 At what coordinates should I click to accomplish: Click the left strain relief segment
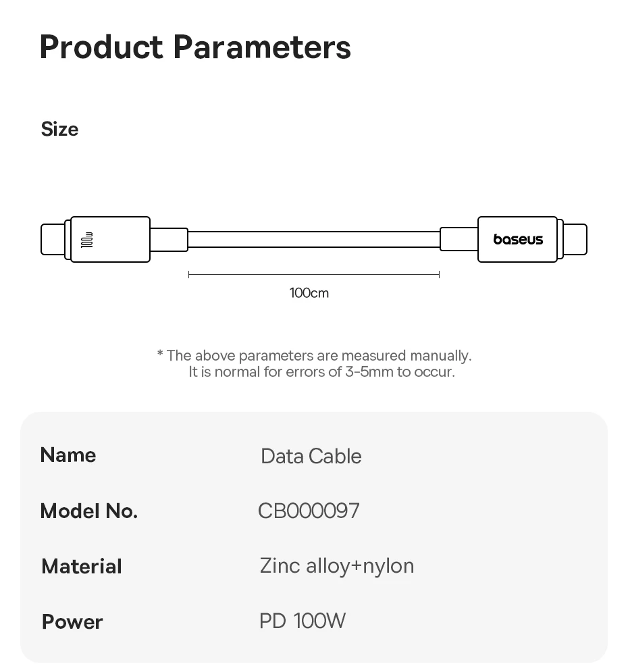pyautogui.click(x=168, y=240)
